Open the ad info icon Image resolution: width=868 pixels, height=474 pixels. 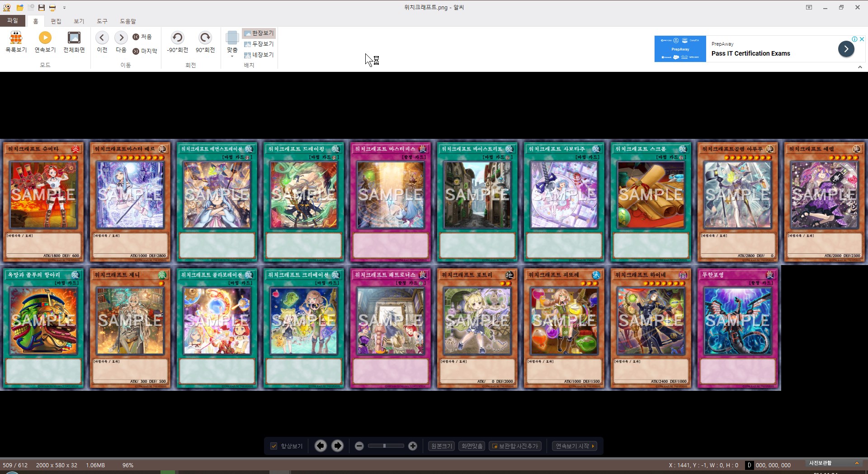(x=854, y=39)
